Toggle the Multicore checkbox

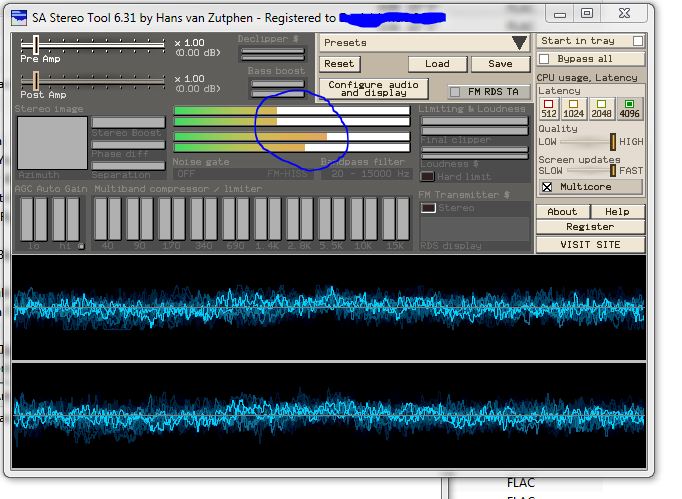[547, 187]
